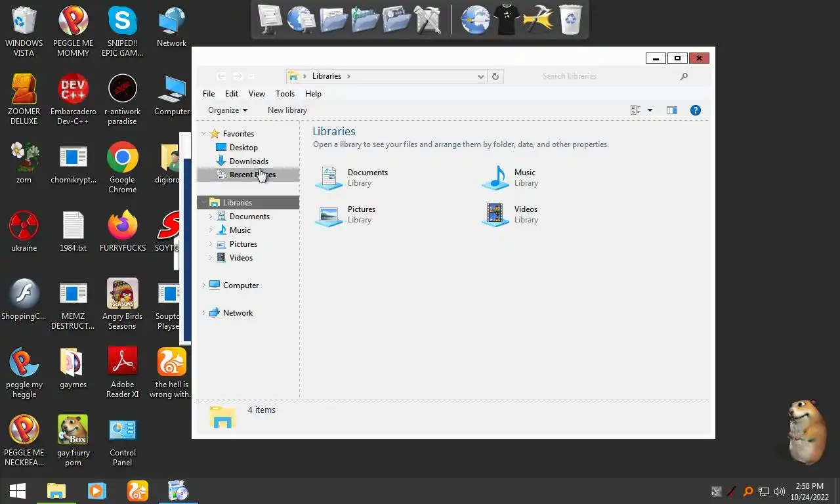
Task: Click the change view icon
Action: [x=635, y=110]
